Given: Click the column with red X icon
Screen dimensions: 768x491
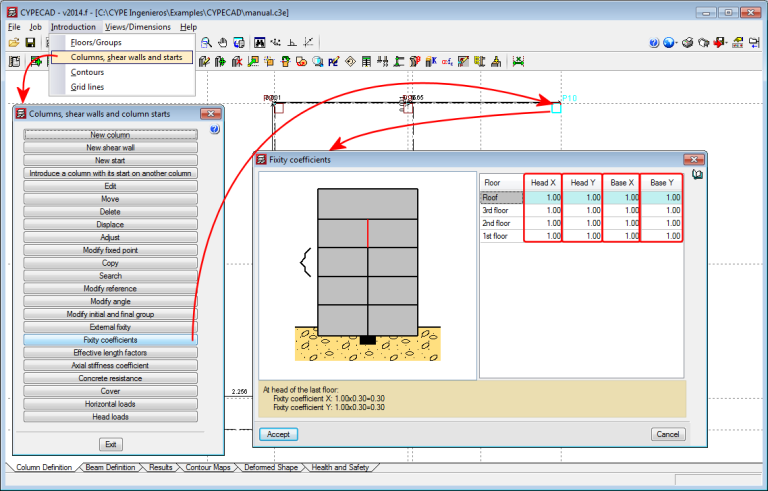Looking at the screenshot, I should click(x=237, y=61).
